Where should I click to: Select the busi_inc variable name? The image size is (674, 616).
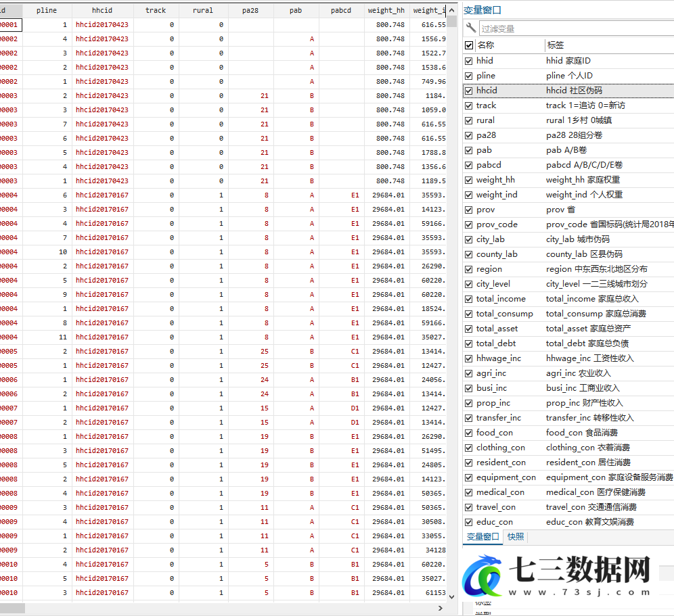coord(491,388)
